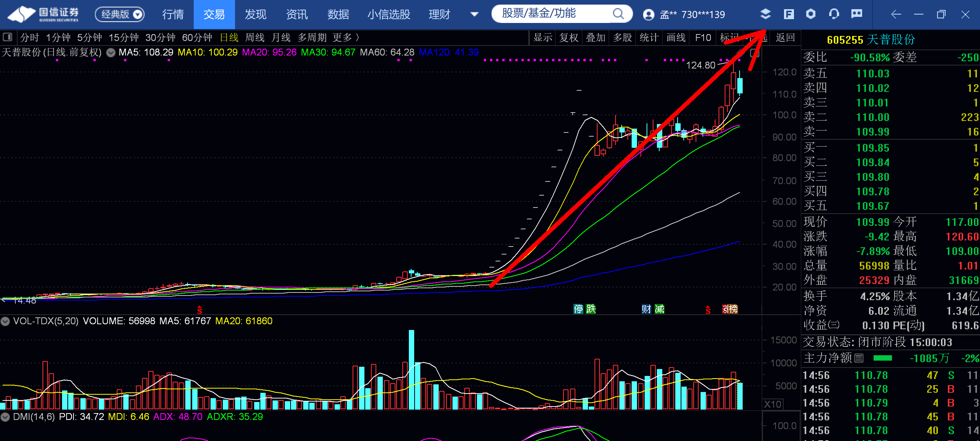Open settings hexagon icon
This screenshot has width=980, height=441.
tap(811, 14)
